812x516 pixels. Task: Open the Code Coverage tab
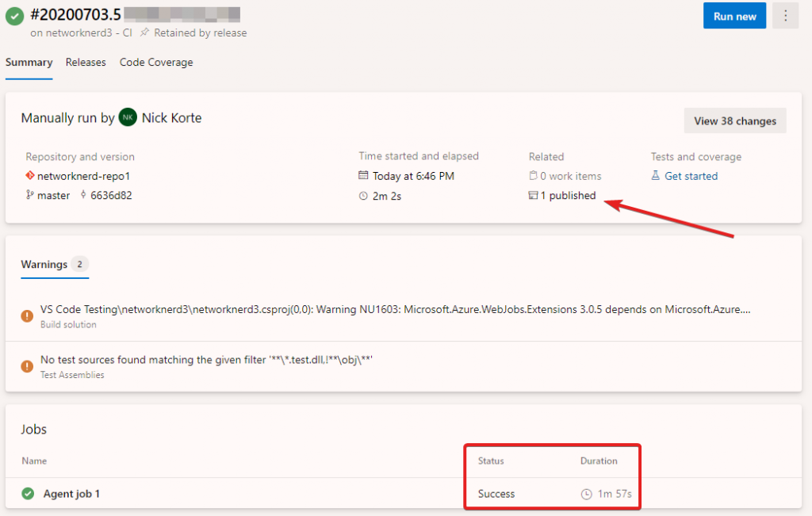point(156,62)
